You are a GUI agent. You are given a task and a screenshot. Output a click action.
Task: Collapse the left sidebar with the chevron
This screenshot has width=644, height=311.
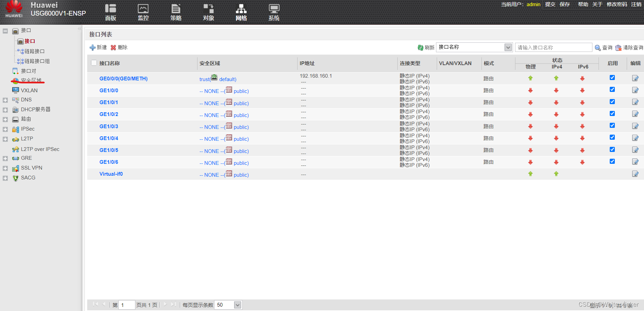[x=79, y=29]
